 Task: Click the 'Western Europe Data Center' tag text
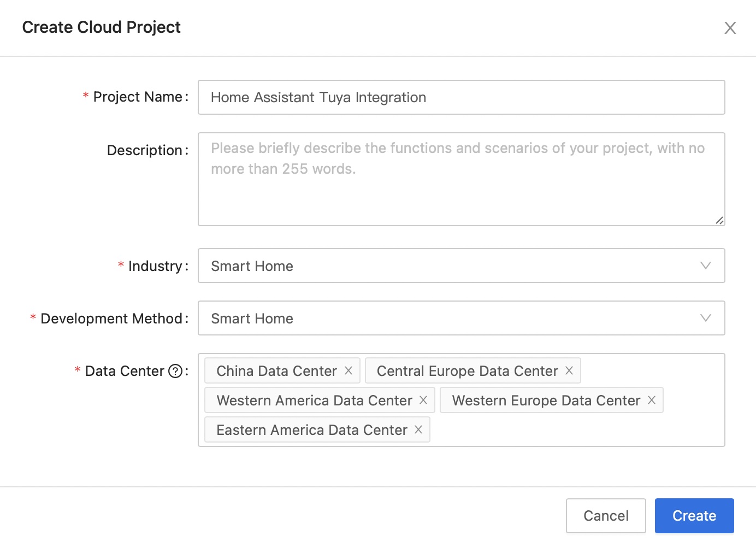pyautogui.click(x=546, y=400)
